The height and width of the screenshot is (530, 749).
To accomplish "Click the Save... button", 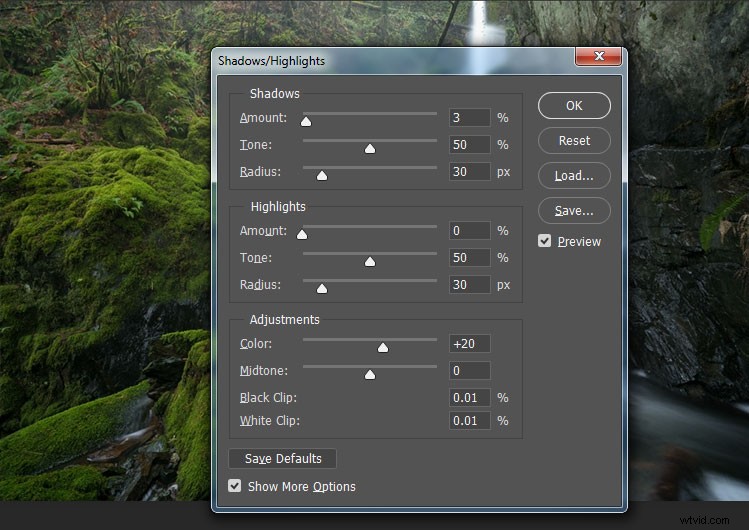I will point(574,210).
